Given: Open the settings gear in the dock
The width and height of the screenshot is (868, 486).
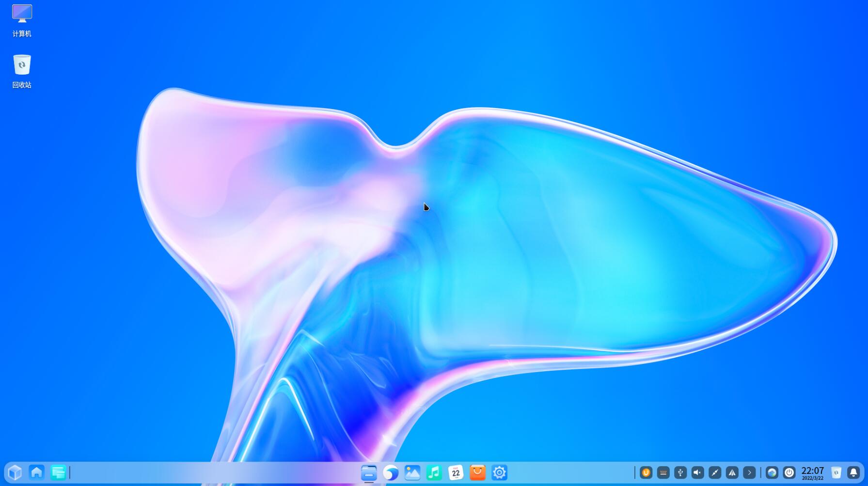Looking at the screenshot, I should tap(499, 472).
